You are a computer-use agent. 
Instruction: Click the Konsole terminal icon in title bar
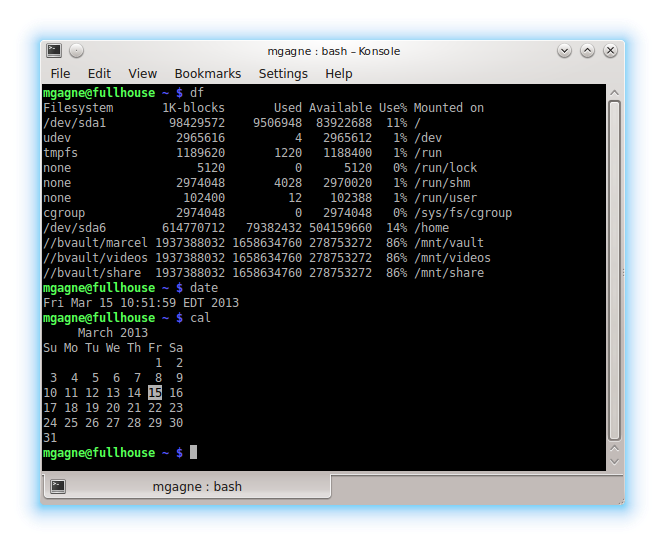(x=54, y=50)
